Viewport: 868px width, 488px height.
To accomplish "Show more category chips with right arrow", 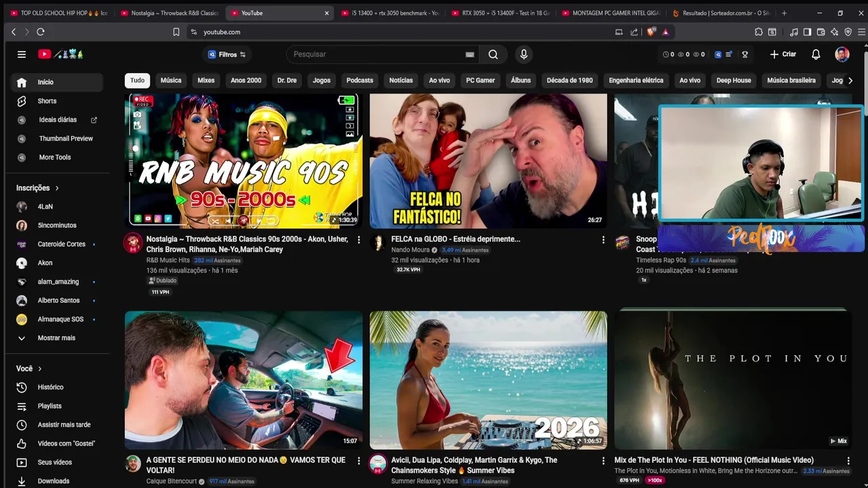I will pyautogui.click(x=850, y=81).
